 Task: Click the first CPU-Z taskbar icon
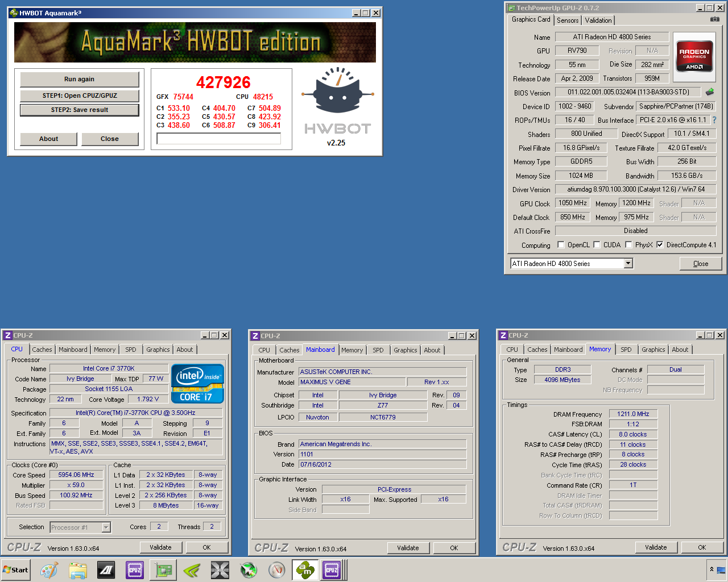135,570
